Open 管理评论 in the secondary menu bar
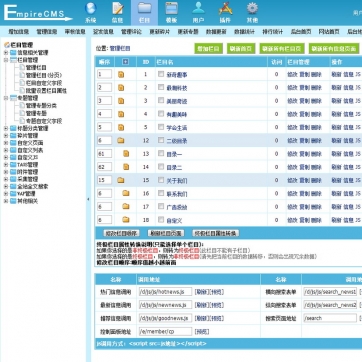 [x=131, y=32]
